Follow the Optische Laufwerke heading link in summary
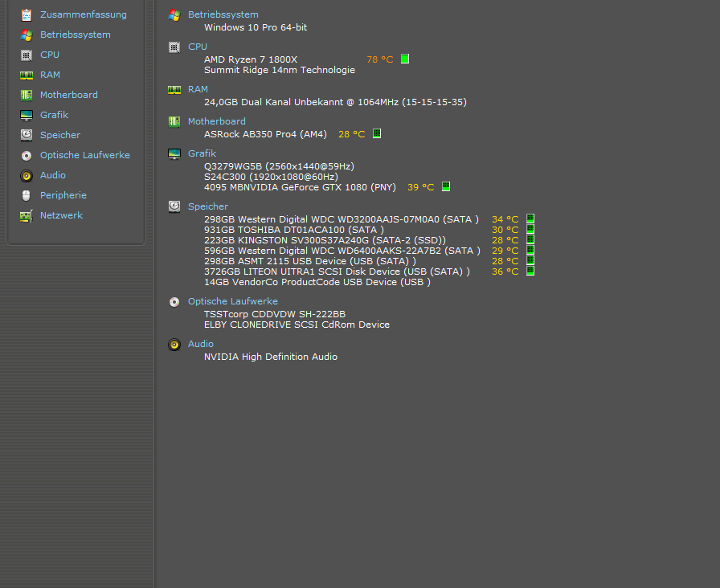The height and width of the screenshot is (588, 720). 233,301
